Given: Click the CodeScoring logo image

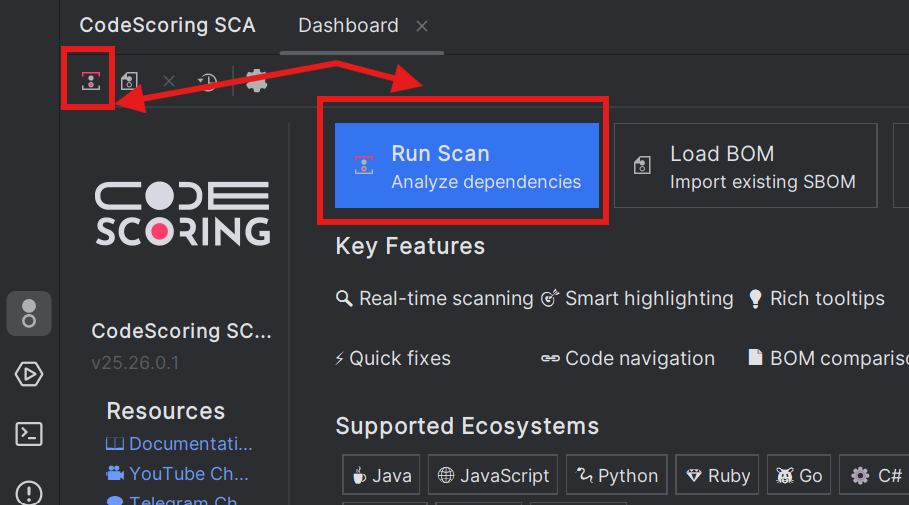Looking at the screenshot, I should coord(183,213).
